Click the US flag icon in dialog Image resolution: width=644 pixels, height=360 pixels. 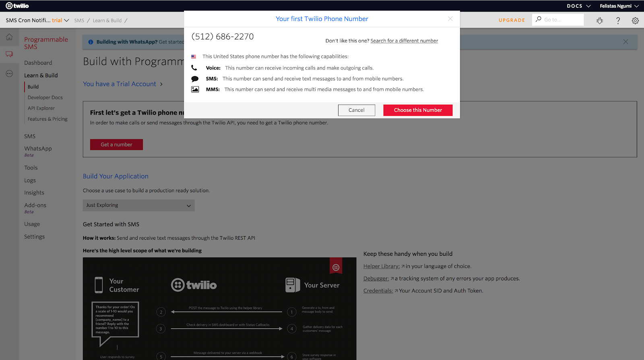194,57
